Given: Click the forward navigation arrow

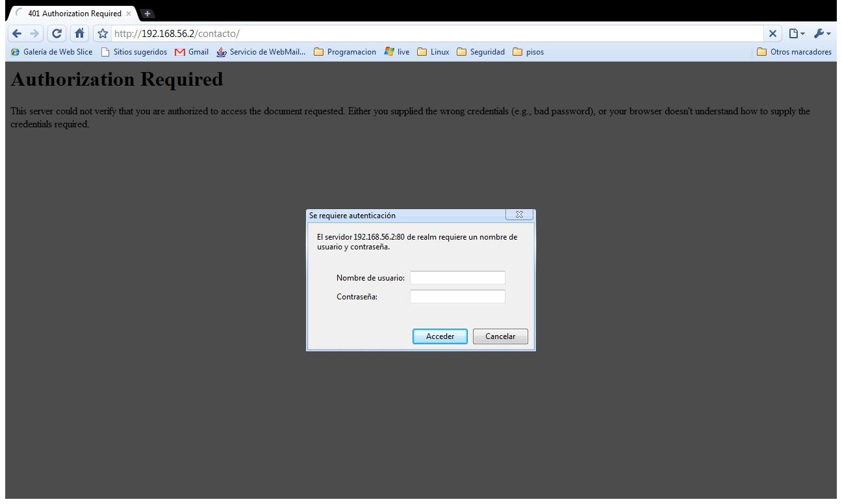Looking at the screenshot, I should click(x=35, y=34).
